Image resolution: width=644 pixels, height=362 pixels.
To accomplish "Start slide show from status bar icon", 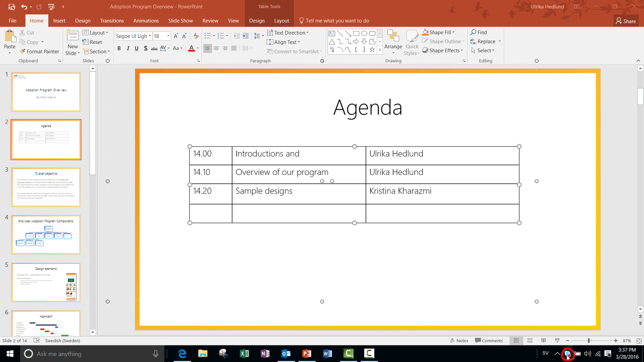I will (557, 341).
